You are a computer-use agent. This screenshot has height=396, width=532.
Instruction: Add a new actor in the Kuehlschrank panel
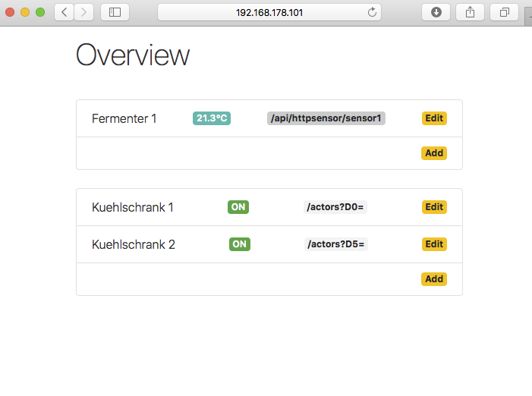click(x=434, y=279)
